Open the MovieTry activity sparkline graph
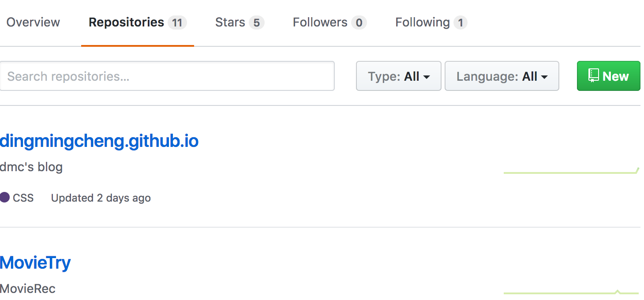The image size is (644, 300). [571, 292]
